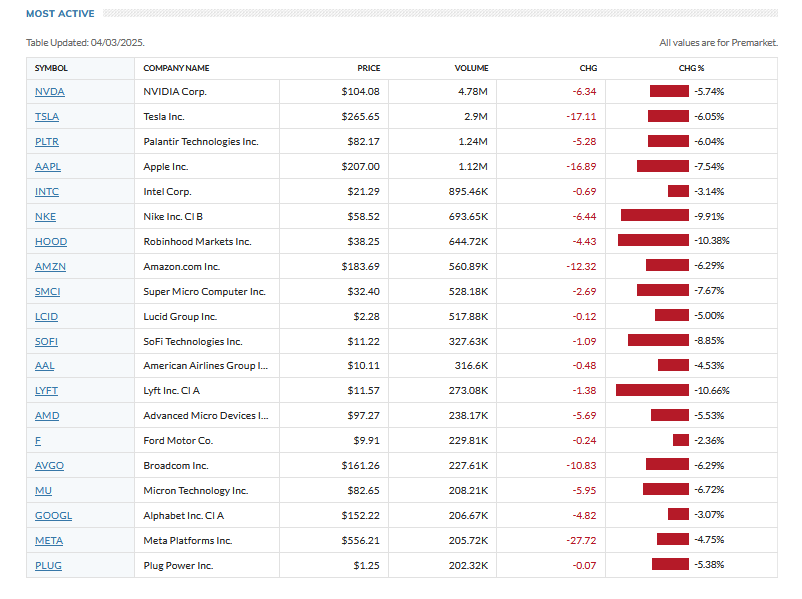Viewport: 802px width, 599px height.
Task: Click the SMCI ticker link
Action: click(x=48, y=291)
